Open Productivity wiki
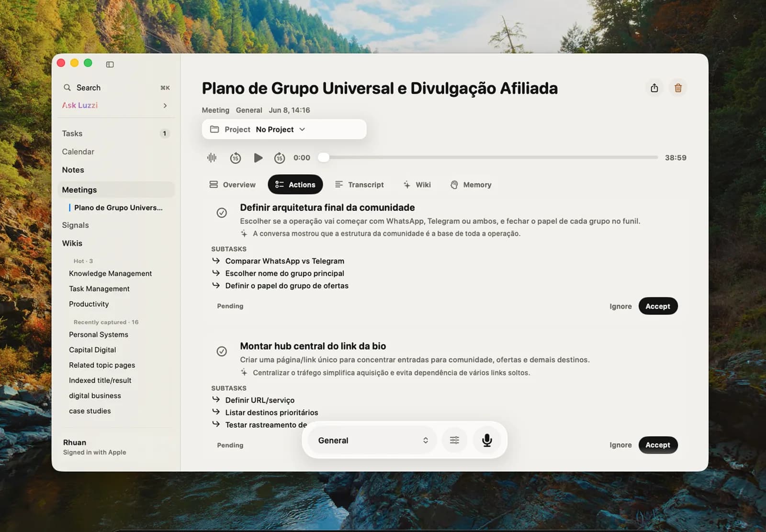This screenshot has height=532, width=766. [x=89, y=304]
